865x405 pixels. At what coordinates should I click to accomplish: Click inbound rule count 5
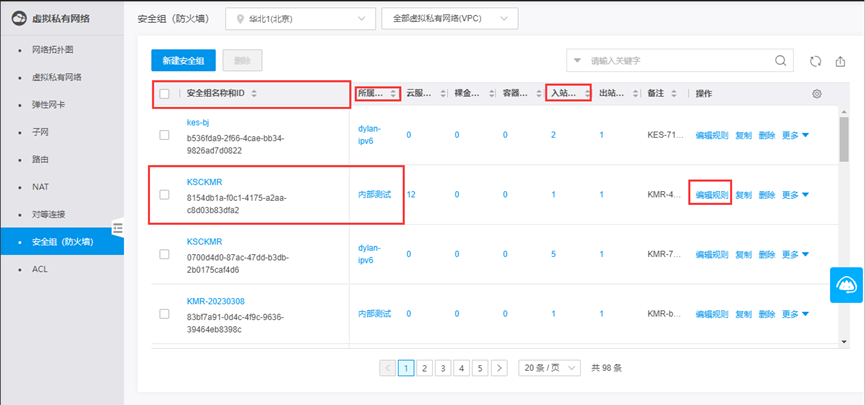coord(553,254)
